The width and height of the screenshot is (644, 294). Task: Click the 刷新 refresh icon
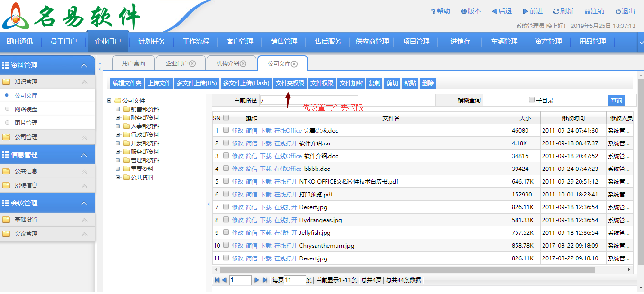[556, 11]
